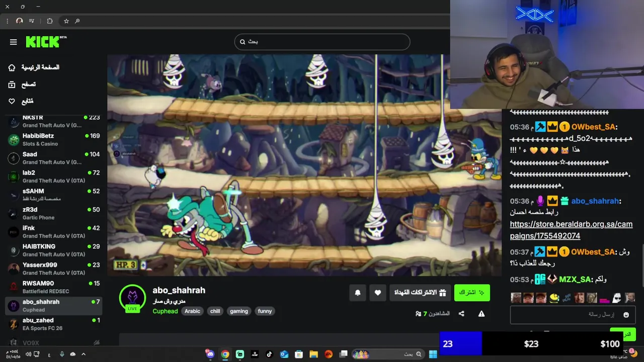Open Discord from taskbar
644x362 pixels.
point(210,354)
